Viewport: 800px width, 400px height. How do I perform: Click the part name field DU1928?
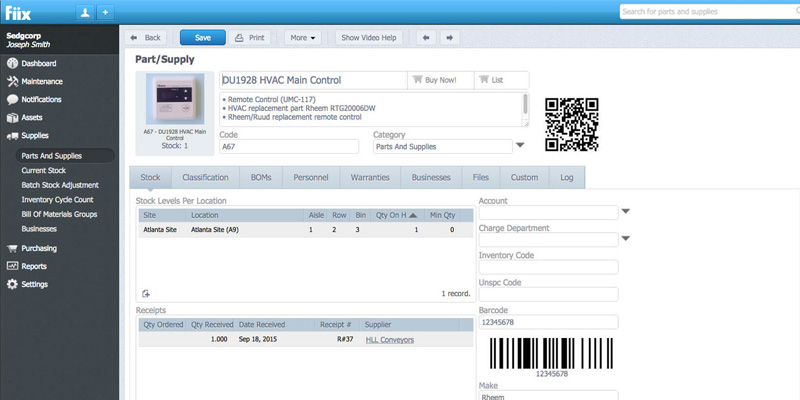pyautogui.click(x=314, y=80)
